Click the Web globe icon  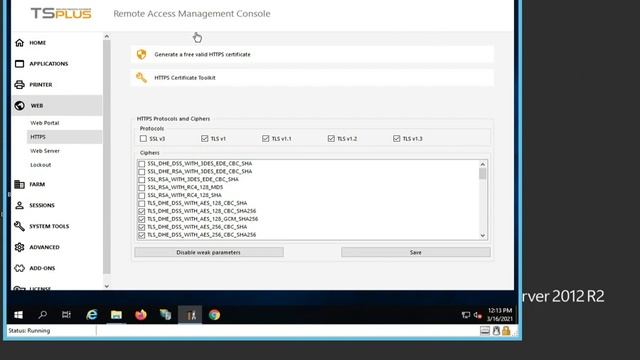point(19,106)
